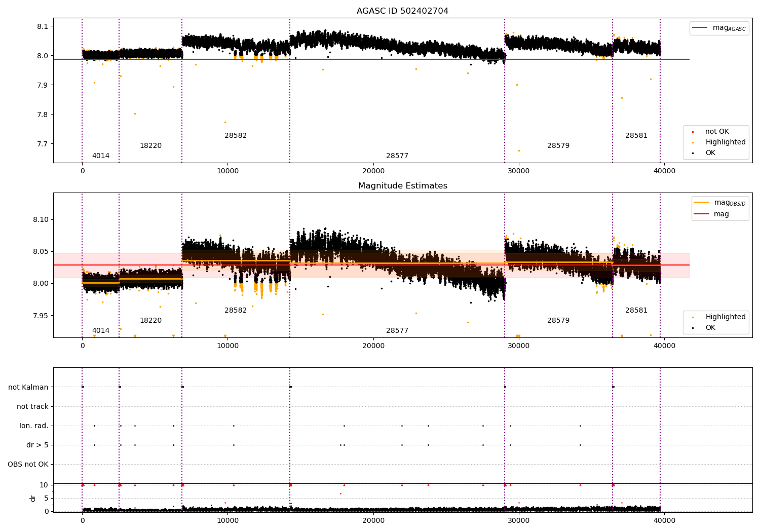760x532 pixels.
Task: Click y-axis tick '7.8' on top plot
Action: coord(43,115)
